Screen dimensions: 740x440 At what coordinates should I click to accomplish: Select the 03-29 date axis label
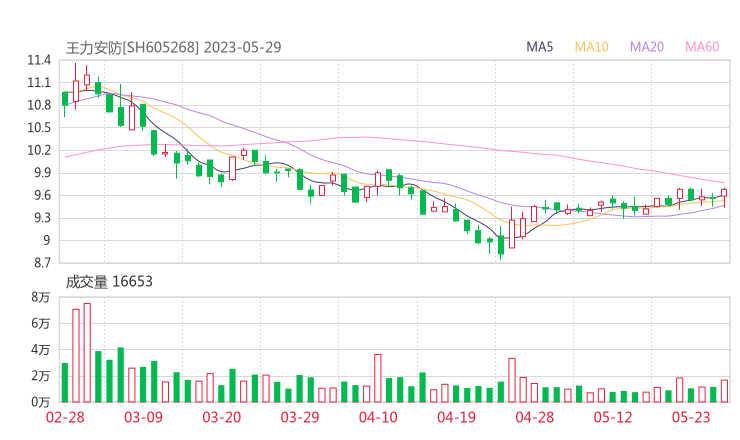tap(300, 417)
